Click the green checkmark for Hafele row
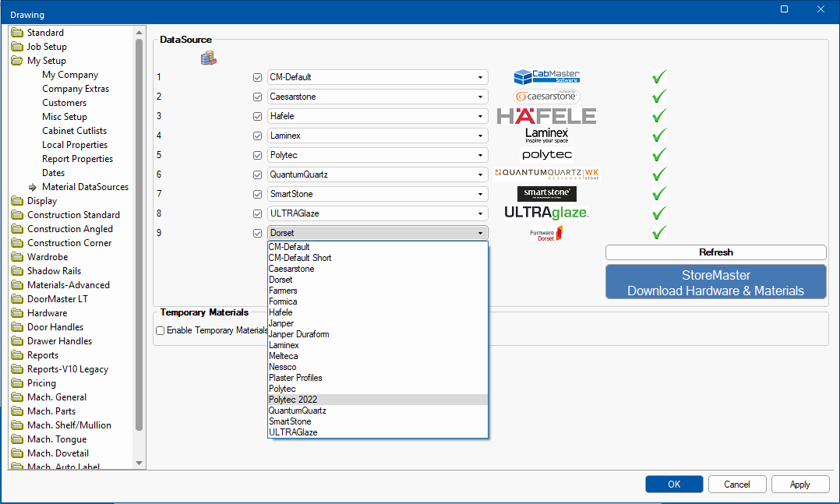The width and height of the screenshot is (840, 504). 659,116
